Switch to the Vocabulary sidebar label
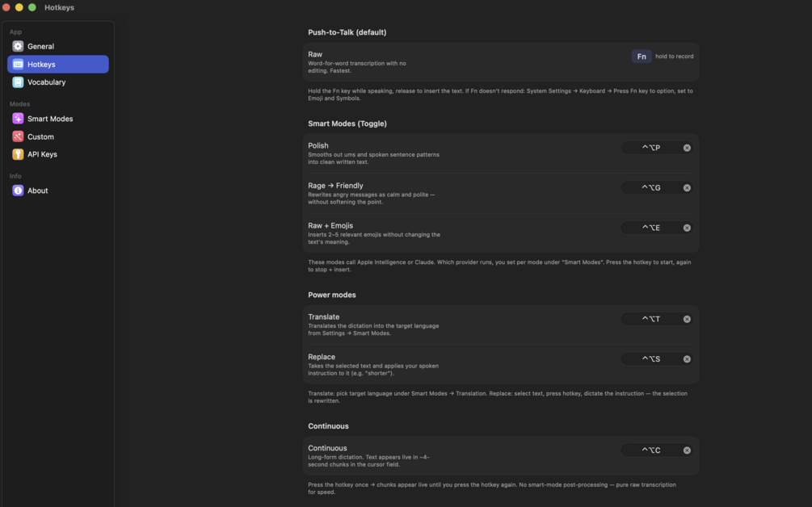The height and width of the screenshot is (507, 812). coord(47,82)
